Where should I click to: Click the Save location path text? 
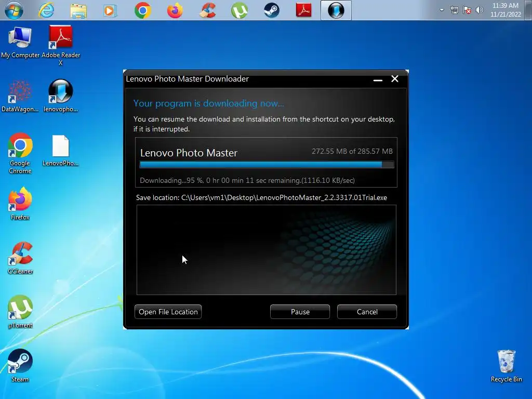pyautogui.click(x=262, y=197)
